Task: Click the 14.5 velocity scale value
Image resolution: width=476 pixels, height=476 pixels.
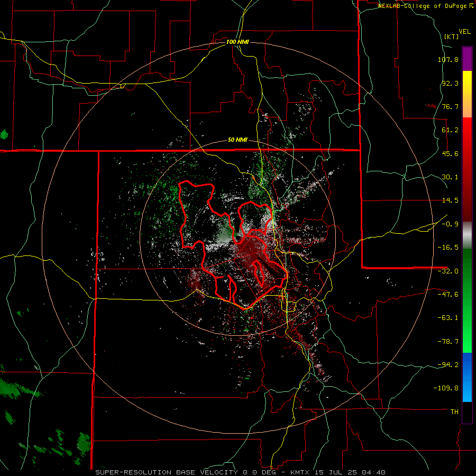Action: tap(450, 200)
